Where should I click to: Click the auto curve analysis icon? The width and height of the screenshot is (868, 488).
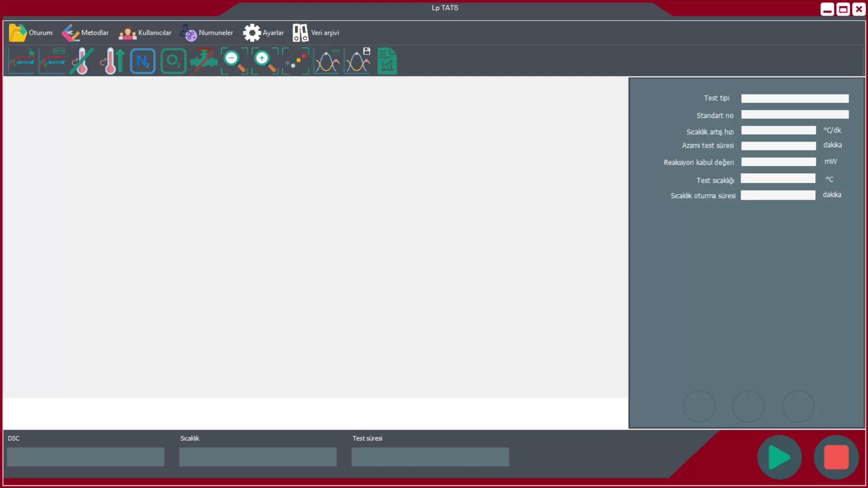point(52,61)
